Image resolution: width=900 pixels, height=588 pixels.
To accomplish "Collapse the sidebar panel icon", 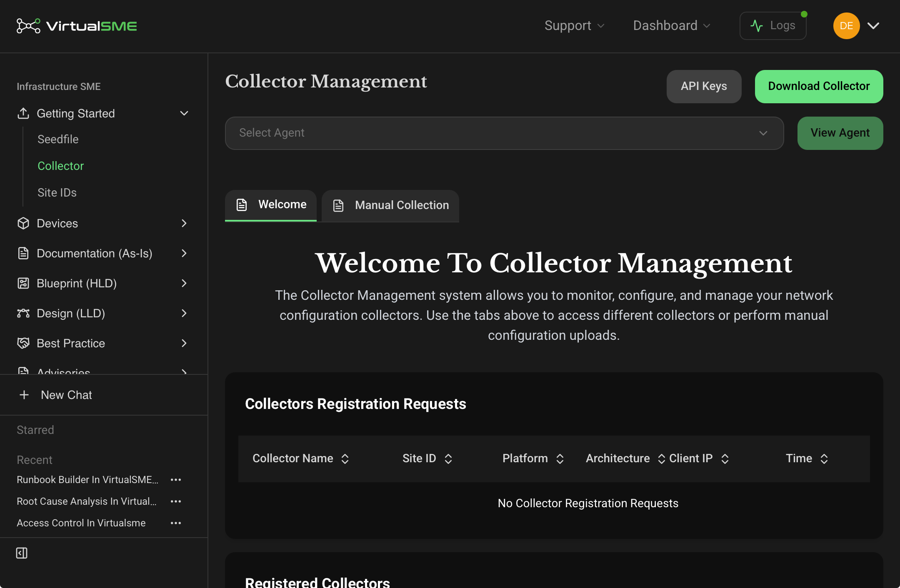I will pos(22,553).
